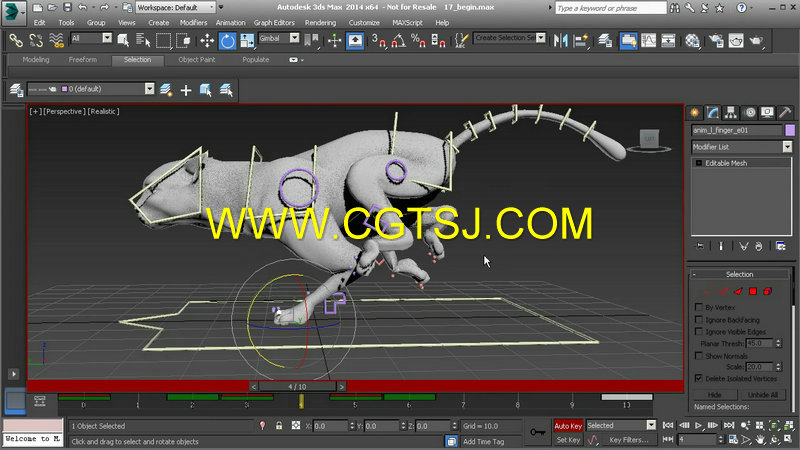Open the Render Setup dialog

pyautogui.click(x=716, y=40)
